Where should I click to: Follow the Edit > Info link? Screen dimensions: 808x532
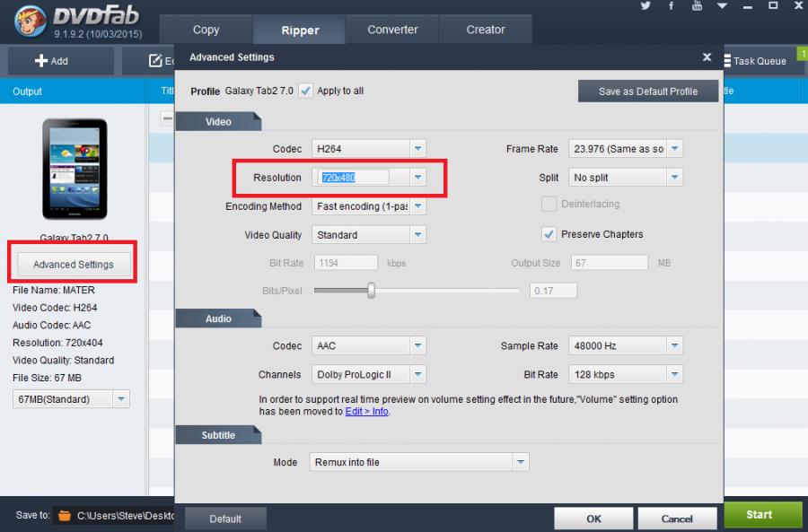click(x=367, y=412)
